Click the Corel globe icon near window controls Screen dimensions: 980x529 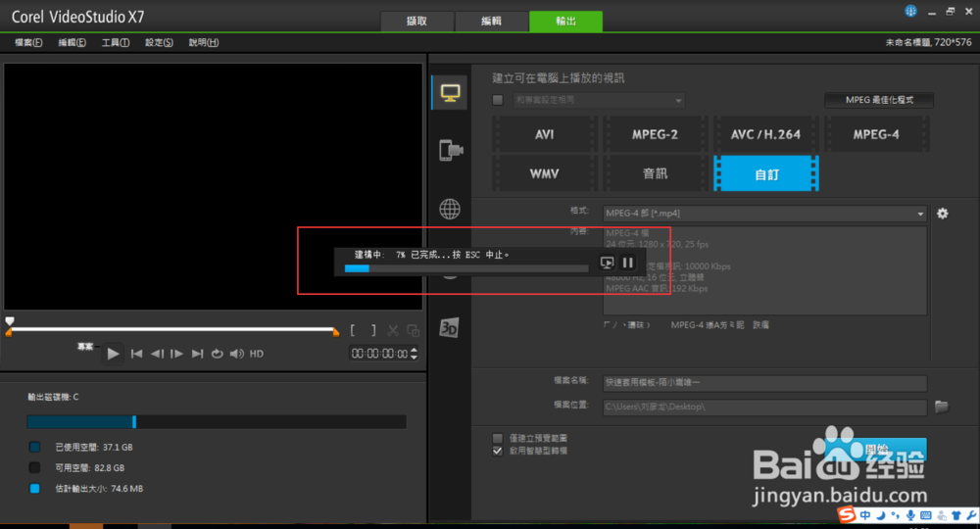click(910, 11)
